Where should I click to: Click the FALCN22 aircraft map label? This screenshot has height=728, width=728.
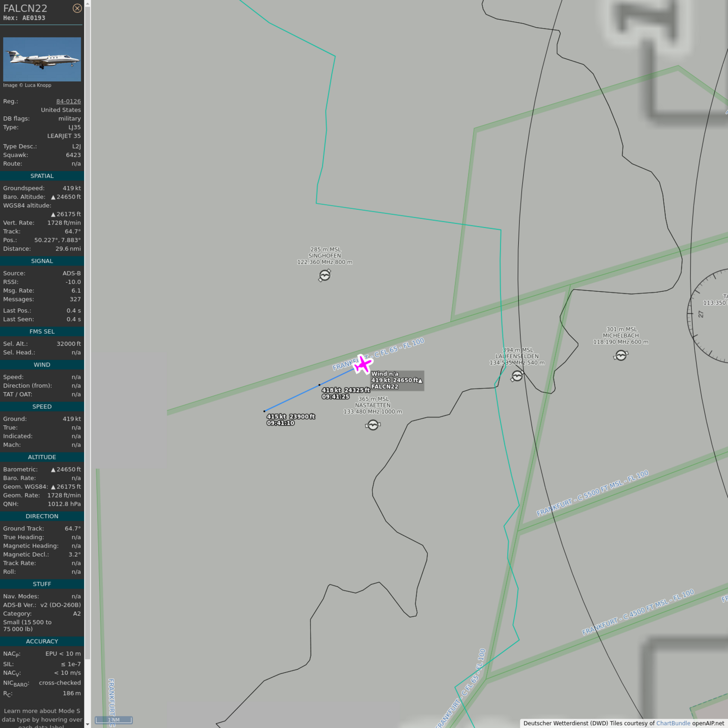(x=385, y=387)
